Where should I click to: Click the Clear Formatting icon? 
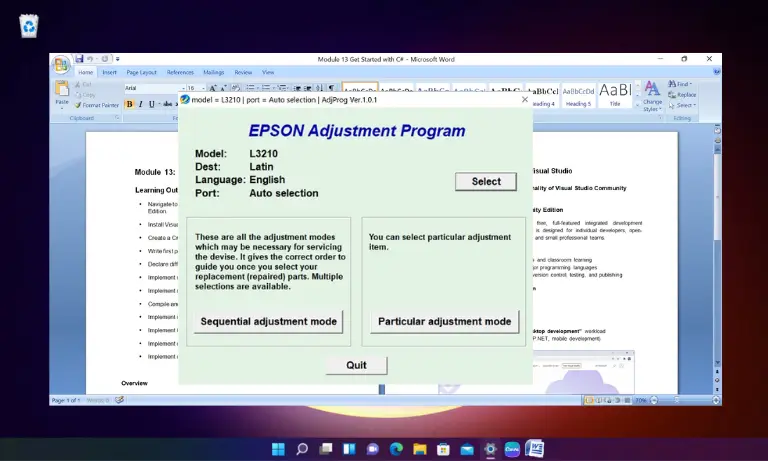click(236, 88)
